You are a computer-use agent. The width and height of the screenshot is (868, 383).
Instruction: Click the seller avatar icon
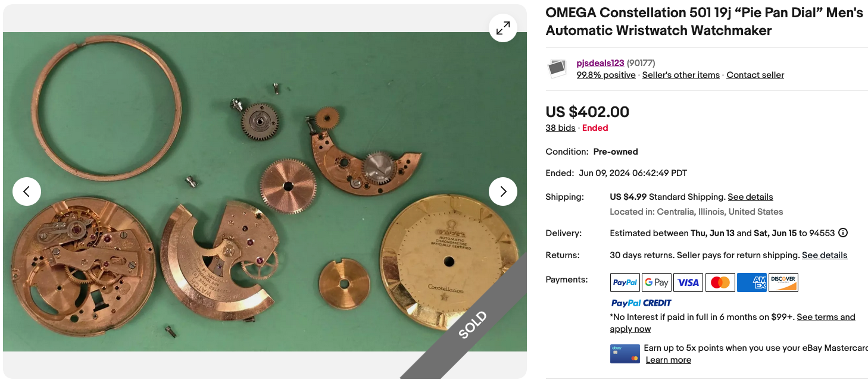(557, 69)
